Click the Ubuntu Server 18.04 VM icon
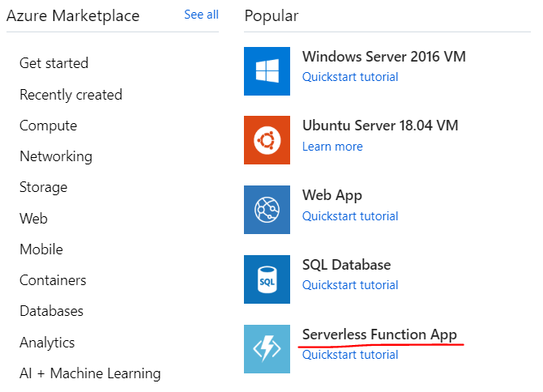The height and width of the screenshot is (392, 543). [267, 140]
